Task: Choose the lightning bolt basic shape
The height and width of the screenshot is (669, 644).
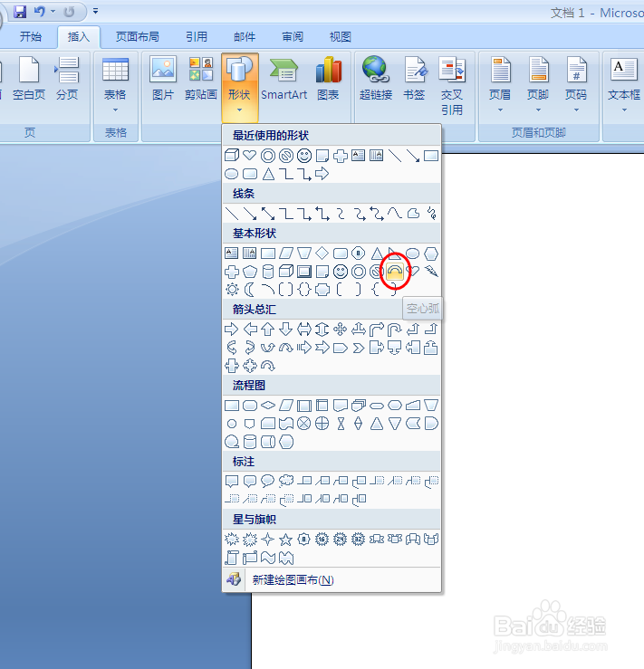Action: pyautogui.click(x=431, y=272)
